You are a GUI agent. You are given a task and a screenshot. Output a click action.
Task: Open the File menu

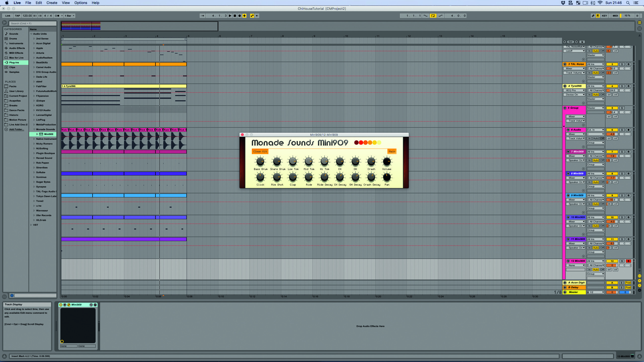pyautogui.click(x=28, y=3)
